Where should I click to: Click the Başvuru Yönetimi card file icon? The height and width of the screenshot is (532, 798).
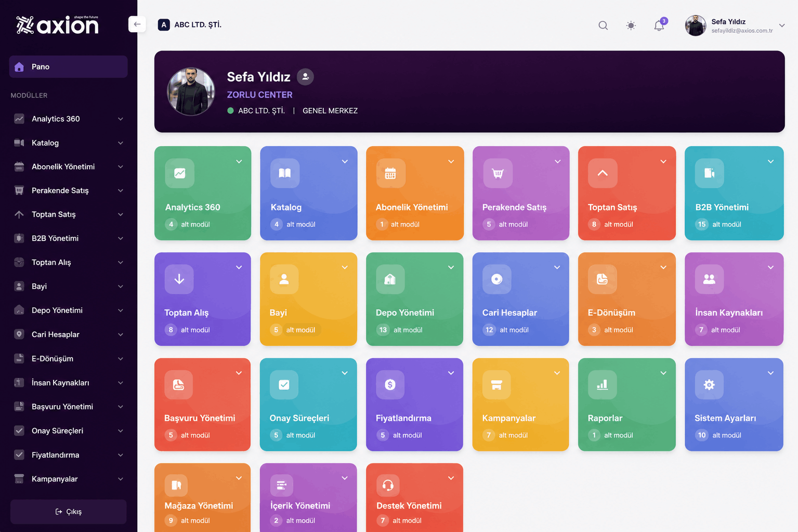pos(179,384)
